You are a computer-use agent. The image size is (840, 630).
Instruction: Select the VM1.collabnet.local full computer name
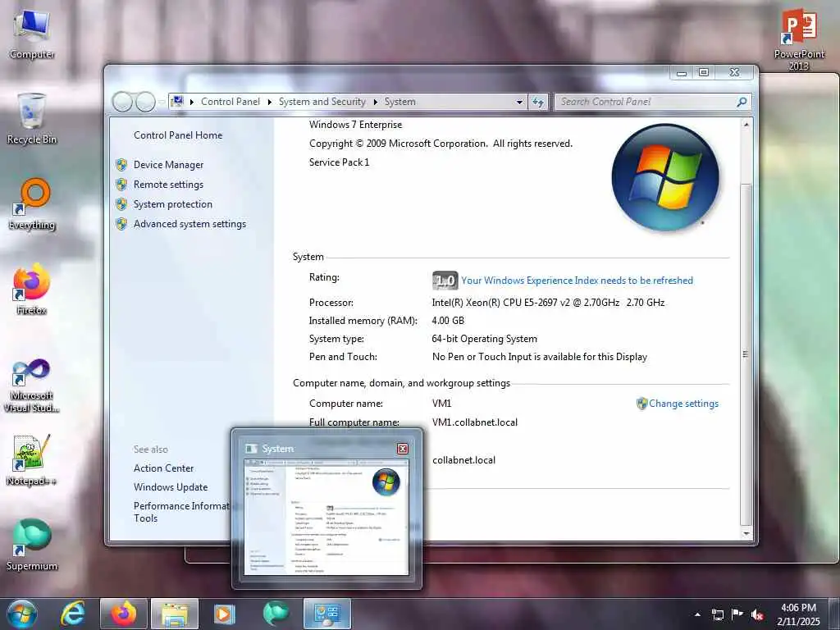(x=475, y=422)
